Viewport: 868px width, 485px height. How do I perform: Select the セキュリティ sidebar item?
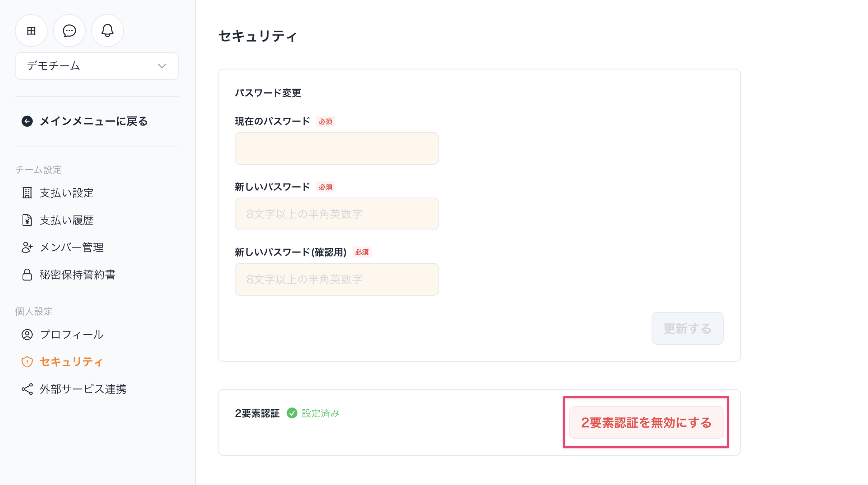coord(71,362)
